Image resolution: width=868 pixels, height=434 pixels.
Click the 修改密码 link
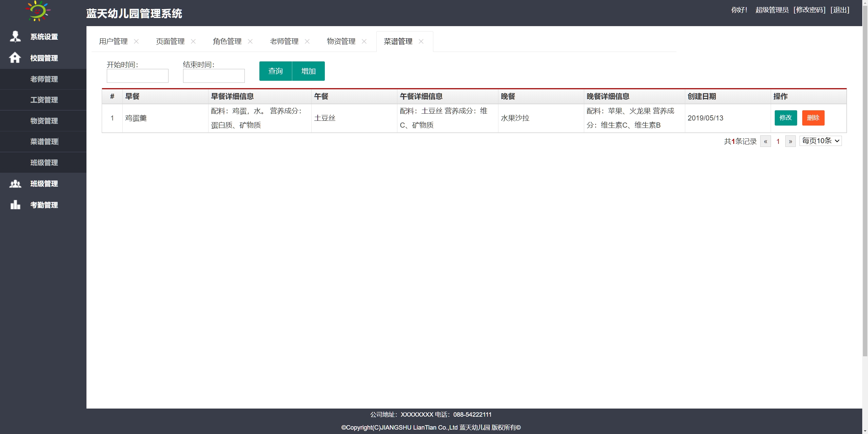(809, 10)
